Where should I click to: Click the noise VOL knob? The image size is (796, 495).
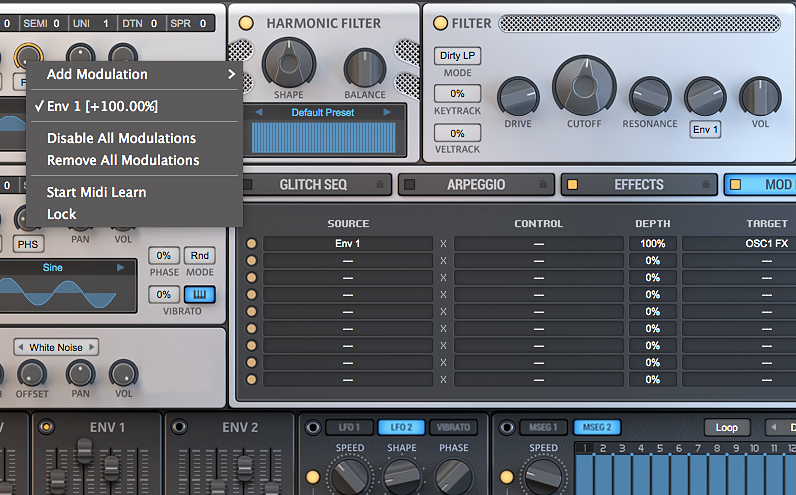pyautogui.click(x=123, y=375)
